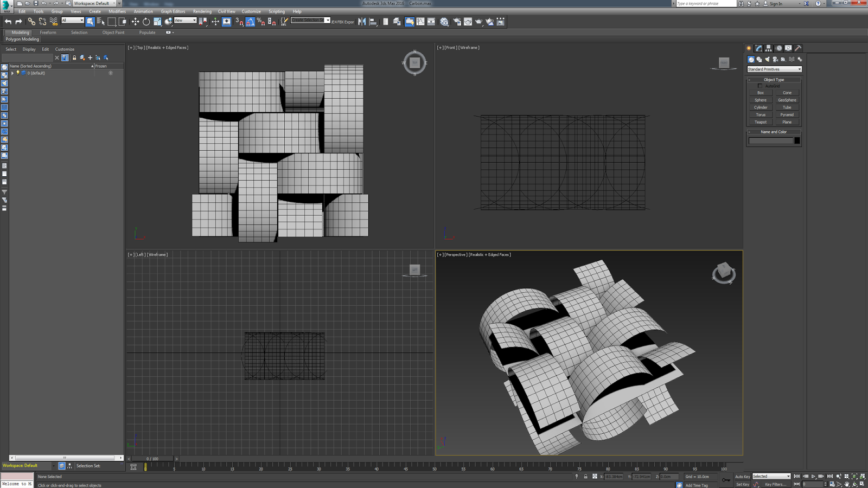The width and height of the screenshot is (868, 488).
Task: Switch to the Cameras creation category
Action: tap(775, 60)
